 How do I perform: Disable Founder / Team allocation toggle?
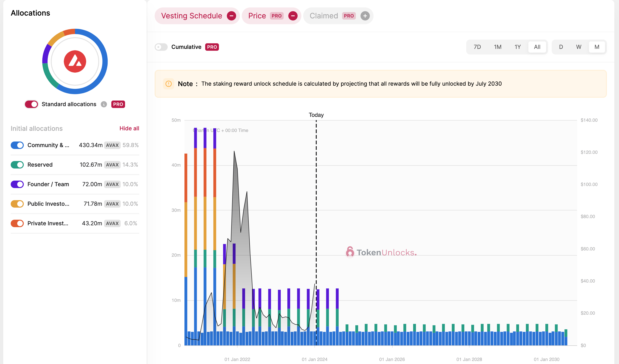click(17, 184)
